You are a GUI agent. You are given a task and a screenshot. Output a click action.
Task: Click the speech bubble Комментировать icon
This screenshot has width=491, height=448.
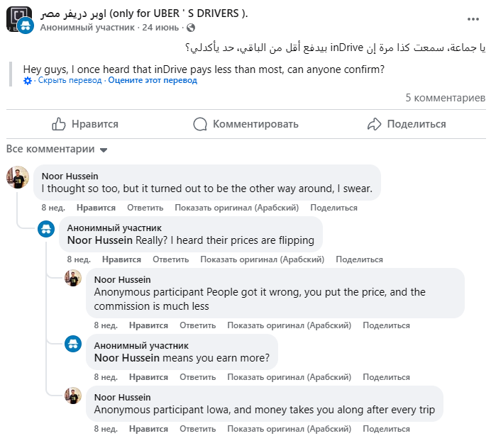coord(200,124)
